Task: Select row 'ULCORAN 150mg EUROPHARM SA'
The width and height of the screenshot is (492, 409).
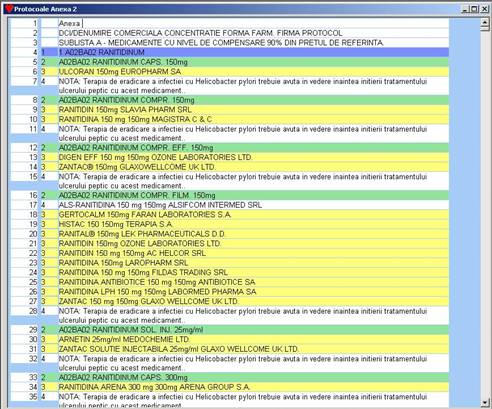Action: 253,72
